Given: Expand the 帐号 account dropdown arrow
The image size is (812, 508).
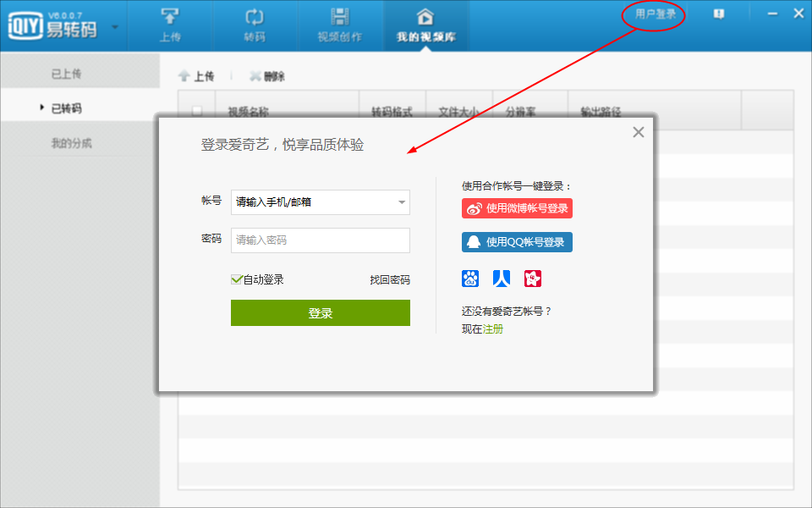Looking at the screenshot, I should click(401, 202).
